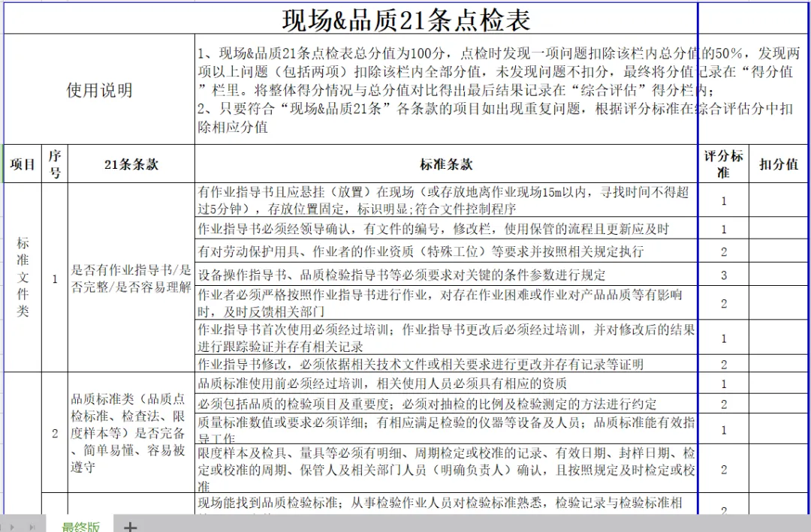Select the sequence number 1 cell
The image size is (811, 532).
(x=55, y=278)
